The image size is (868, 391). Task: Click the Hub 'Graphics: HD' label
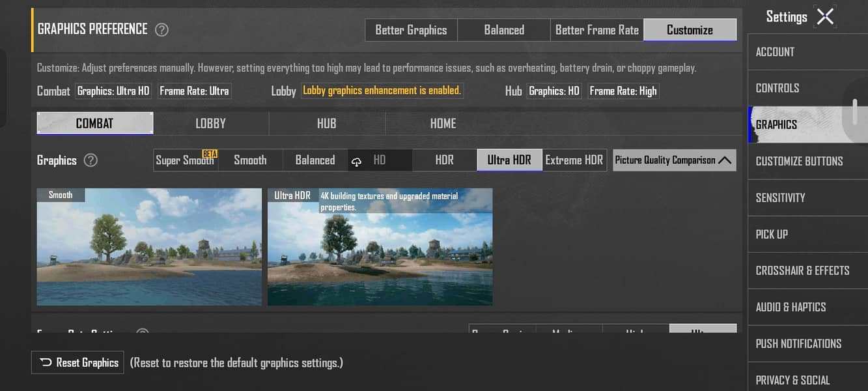coord(554,91)
